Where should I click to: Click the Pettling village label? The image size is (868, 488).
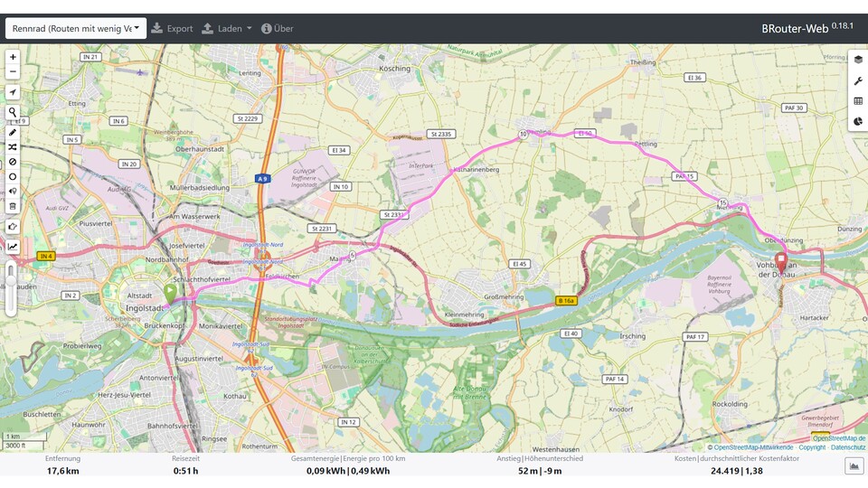(646, 144)
